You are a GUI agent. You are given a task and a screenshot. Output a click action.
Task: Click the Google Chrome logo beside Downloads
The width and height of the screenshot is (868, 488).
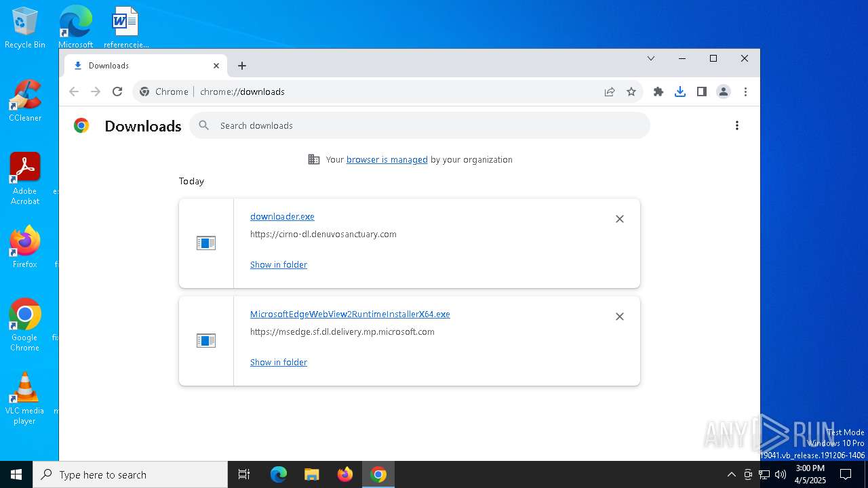[81, 125]
